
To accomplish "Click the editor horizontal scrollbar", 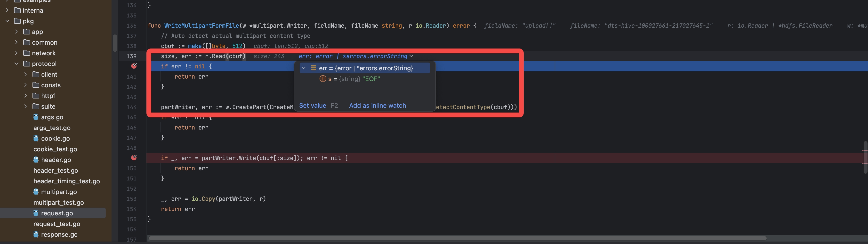I will (x=457, y=238).
